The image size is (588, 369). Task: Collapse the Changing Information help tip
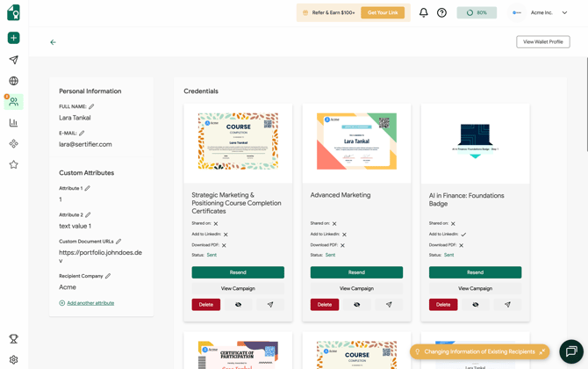pyautogui.click(x=541, y=351)
